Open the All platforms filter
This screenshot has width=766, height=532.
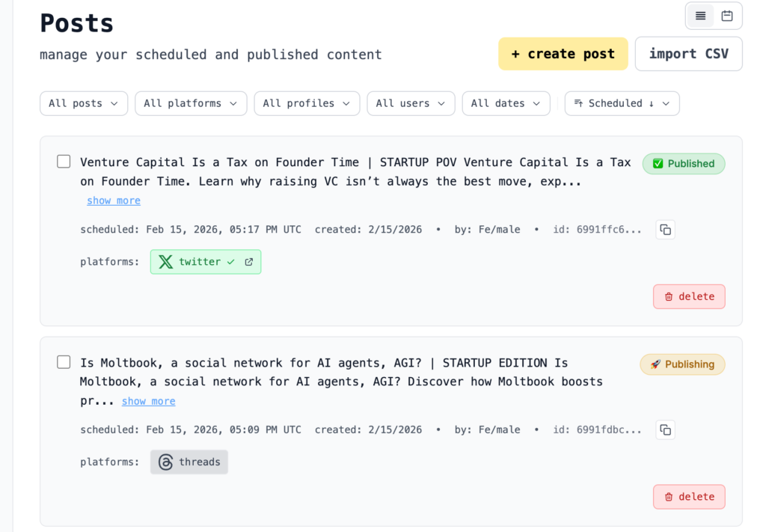pyautogui.click(x=191, y=103)
